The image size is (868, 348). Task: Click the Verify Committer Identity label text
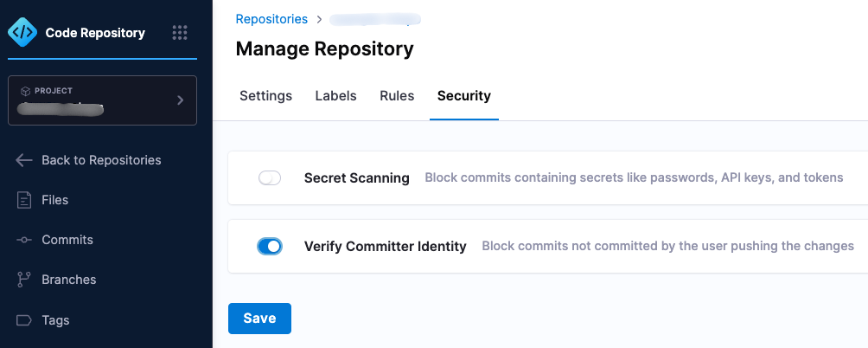(385, 247)
